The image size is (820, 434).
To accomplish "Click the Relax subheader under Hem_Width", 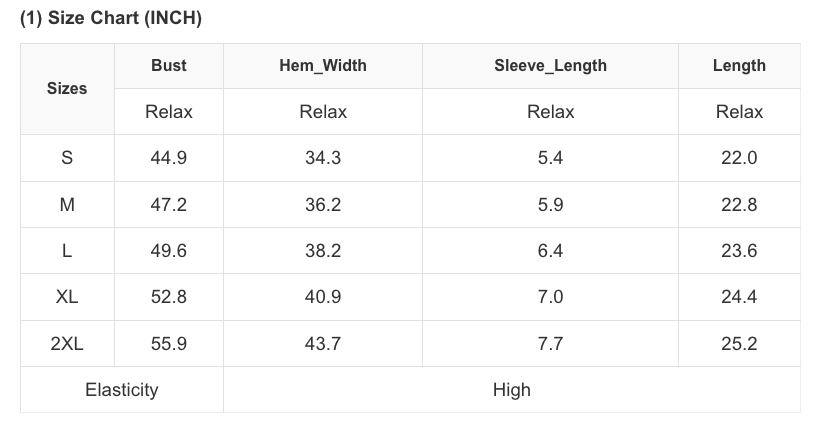I will click(x=323, y=111).
